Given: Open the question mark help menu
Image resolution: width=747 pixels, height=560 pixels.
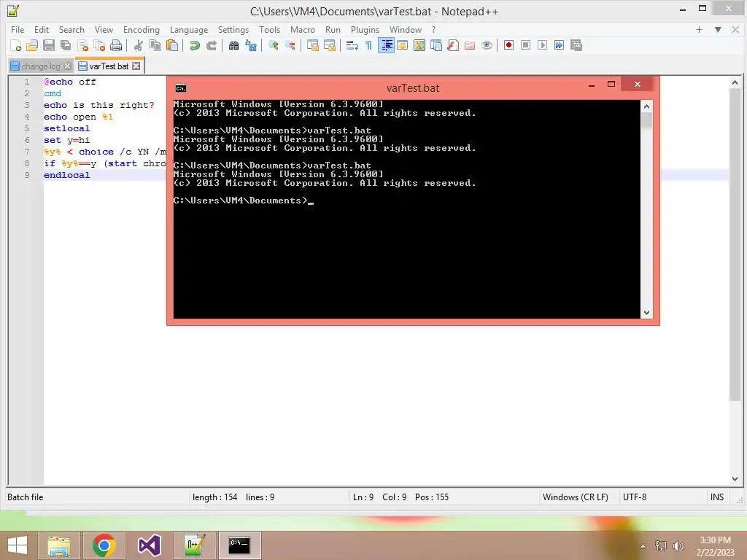Looking at the screenshot, I should pyautogui.click(x=433, y=29).
